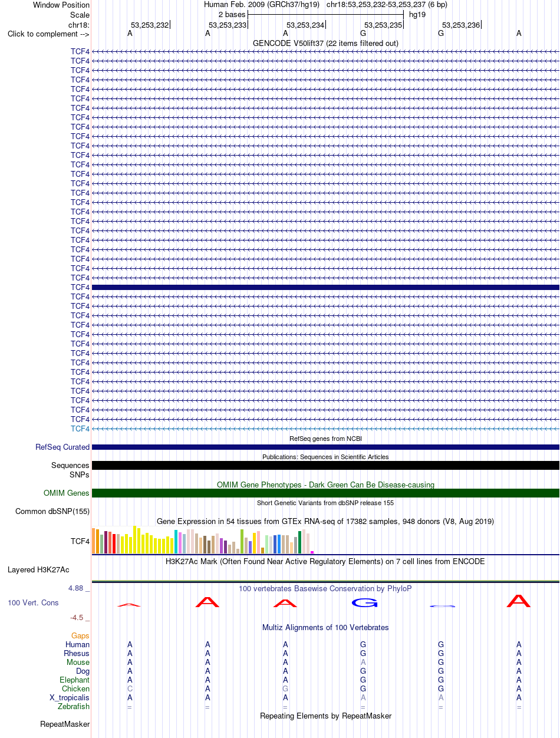Screen dimensions: 560x738
Task: Click the 'Window Position' ruler label
Action: [x=61, y=5]
